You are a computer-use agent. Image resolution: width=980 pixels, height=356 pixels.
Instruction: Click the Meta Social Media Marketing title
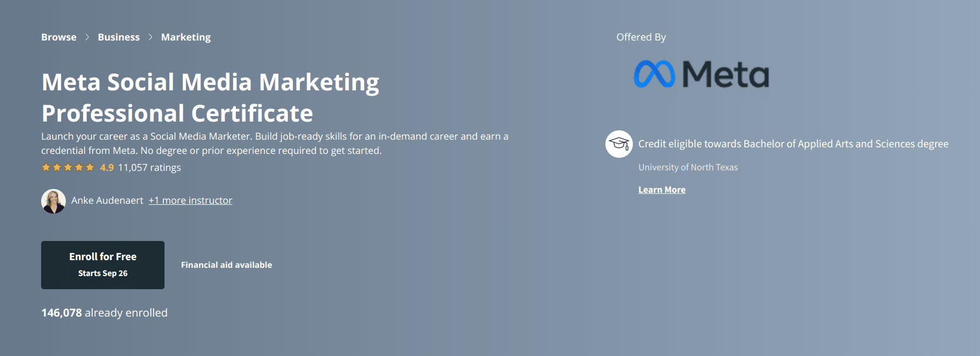coord(211,97)
